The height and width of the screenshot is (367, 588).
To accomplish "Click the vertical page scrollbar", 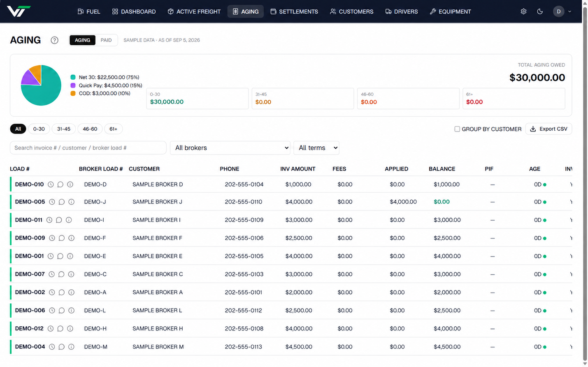I will (585, 183).
